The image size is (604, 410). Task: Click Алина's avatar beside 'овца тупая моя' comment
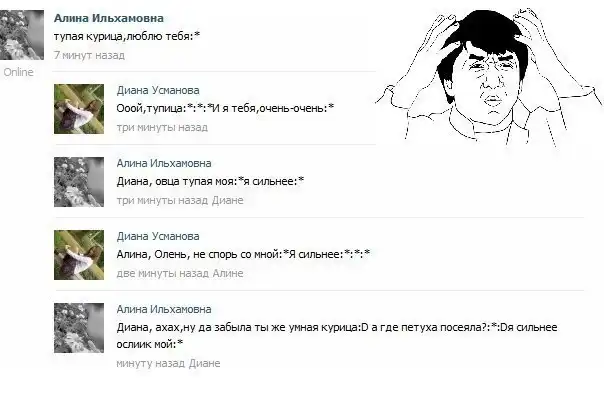point(79,182)
